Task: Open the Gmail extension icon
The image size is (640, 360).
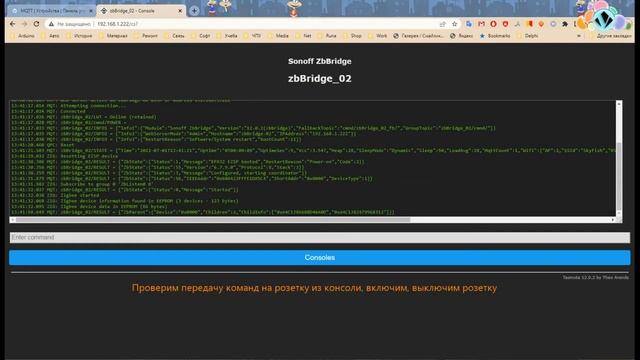Action: click(x=481, y=24)
